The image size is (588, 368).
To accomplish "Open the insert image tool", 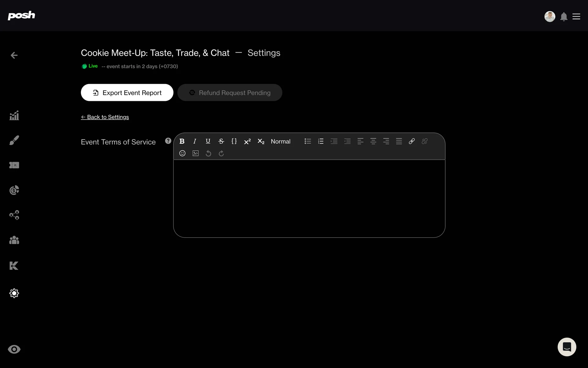I will click(195, 153).
